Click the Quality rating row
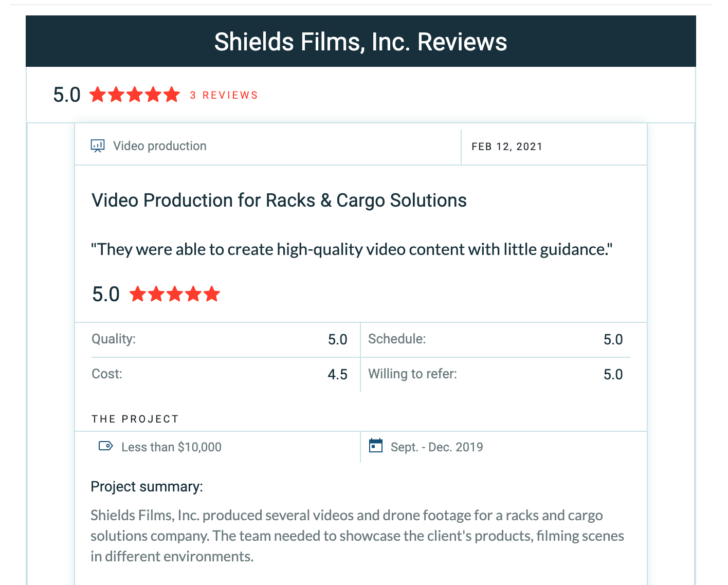 [220, 339]
